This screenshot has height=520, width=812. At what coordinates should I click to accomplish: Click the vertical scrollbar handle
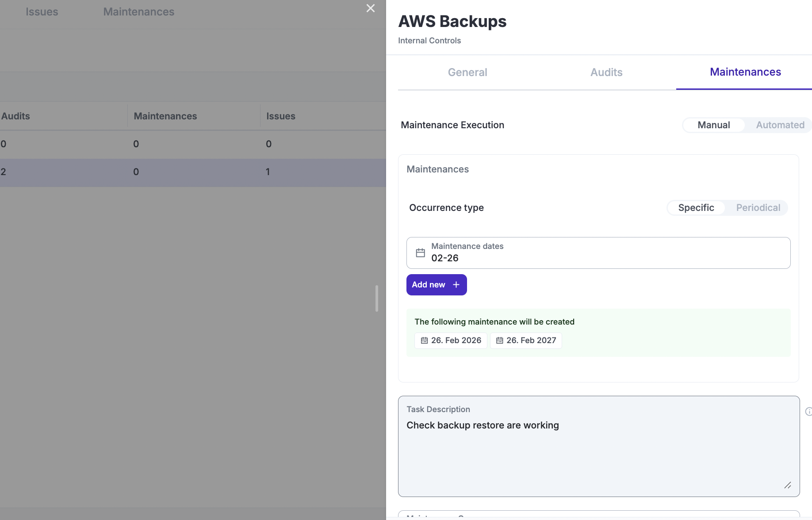coord(377,298)
